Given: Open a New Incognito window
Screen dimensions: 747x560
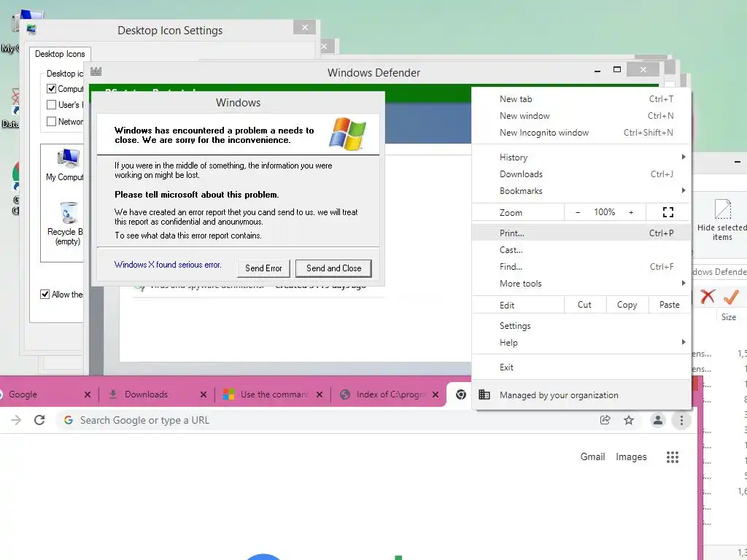Looking at the screenshot, I should (581, 133).
